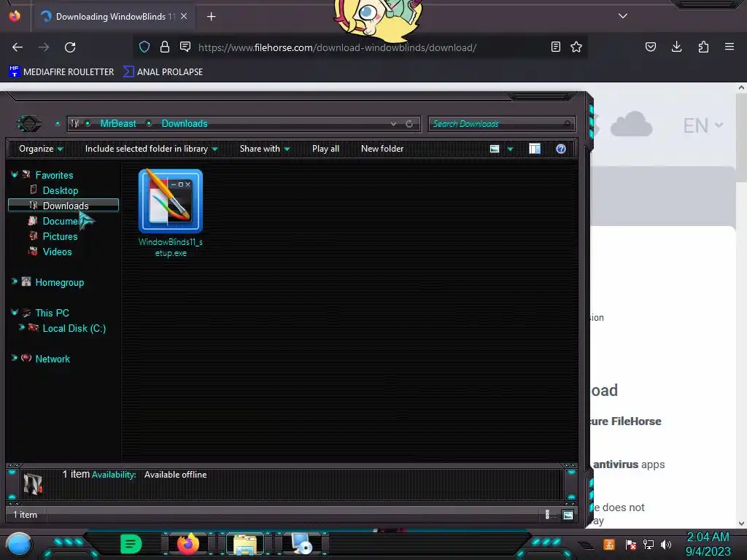The width and height of the screenshot is (747, 560).
Task: Open network tray icon
Action: [649, 545]
